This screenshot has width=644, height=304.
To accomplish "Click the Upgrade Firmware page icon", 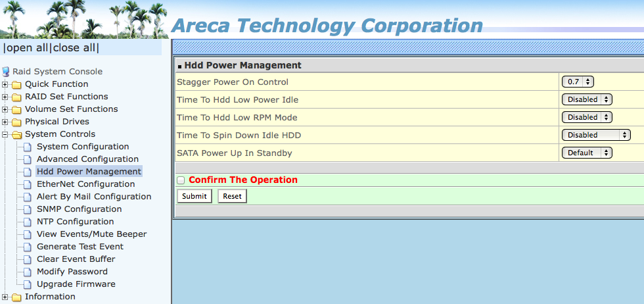I will [x=28, y=284].
